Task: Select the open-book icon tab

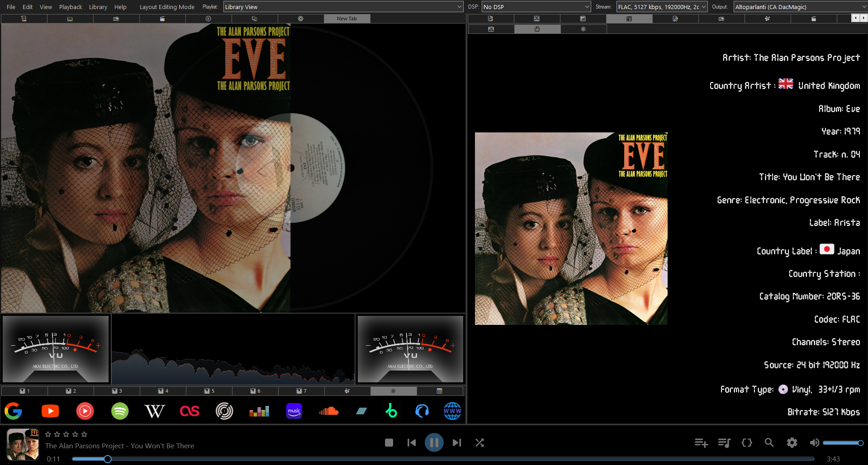Action: [70, 19]
